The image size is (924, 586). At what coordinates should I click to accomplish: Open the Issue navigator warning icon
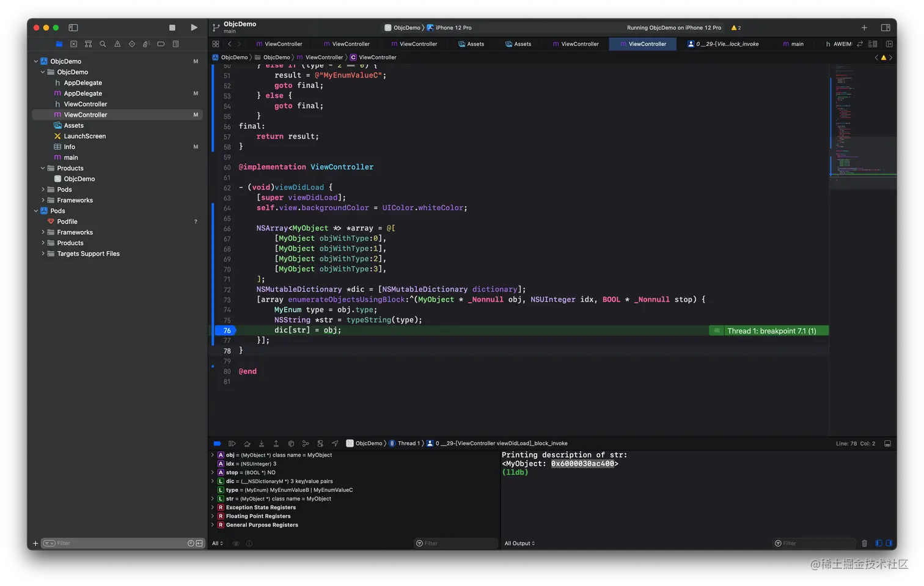(117, 44)
